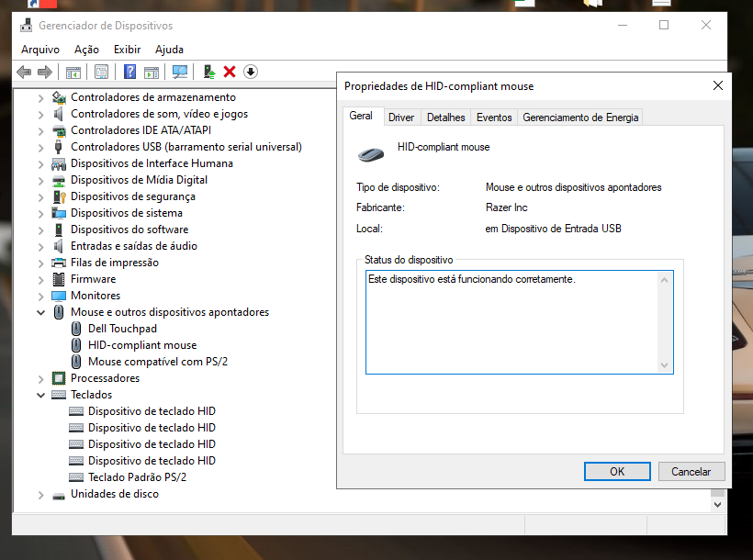Collapse Mouse e outros dispositivos apontadores
The height and width of the screenshot is (560, 753).
tap(40, 313)
